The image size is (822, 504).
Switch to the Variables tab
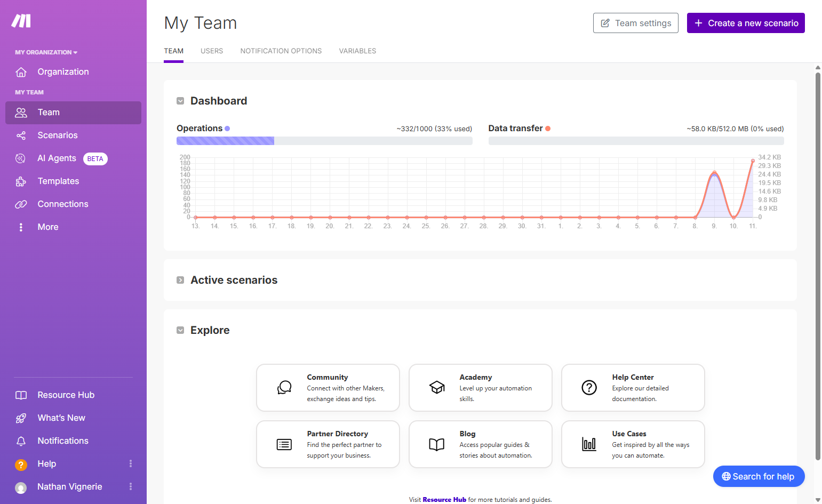(x=357, y=51)
